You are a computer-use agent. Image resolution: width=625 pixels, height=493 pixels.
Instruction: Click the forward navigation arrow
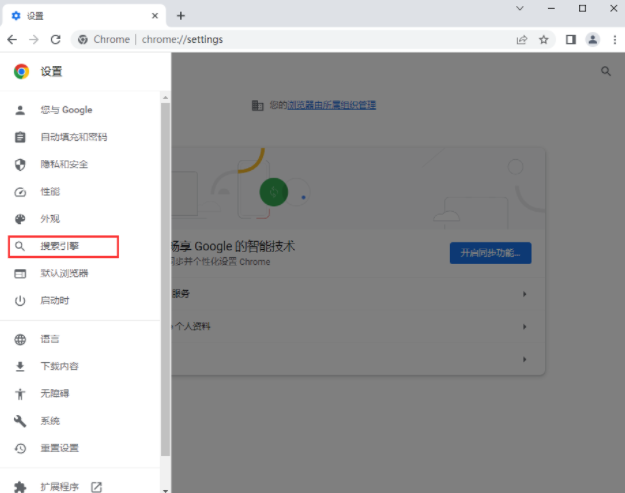[x=34, y=39]
